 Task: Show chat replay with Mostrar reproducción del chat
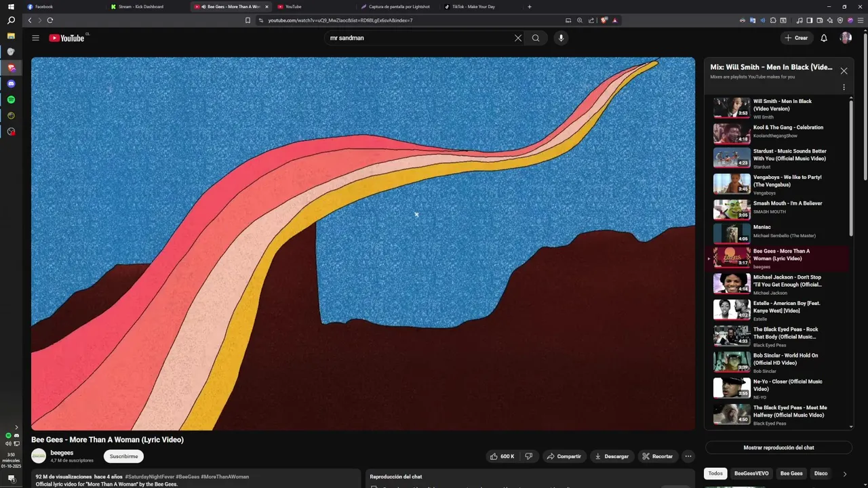pos(778,447)
